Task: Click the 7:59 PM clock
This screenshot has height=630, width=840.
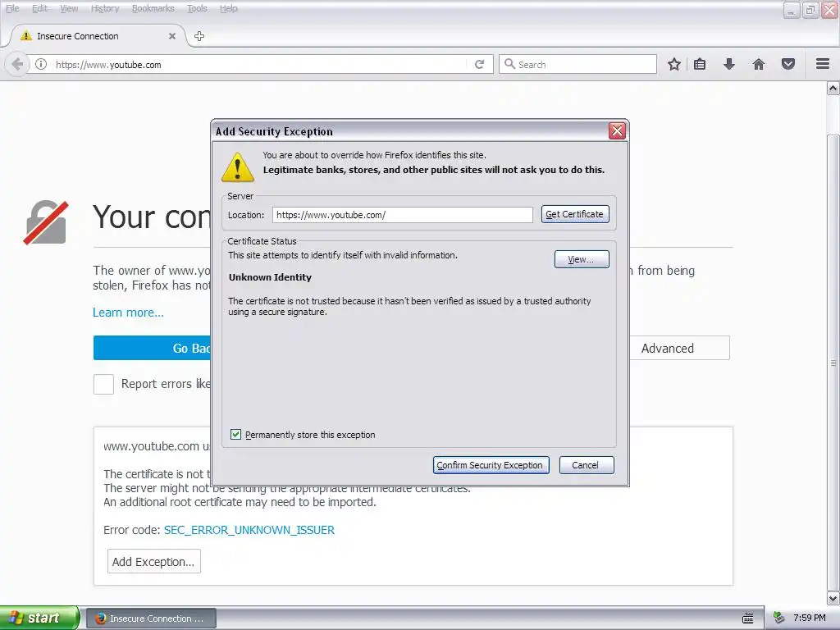Action: click(810, 618)
